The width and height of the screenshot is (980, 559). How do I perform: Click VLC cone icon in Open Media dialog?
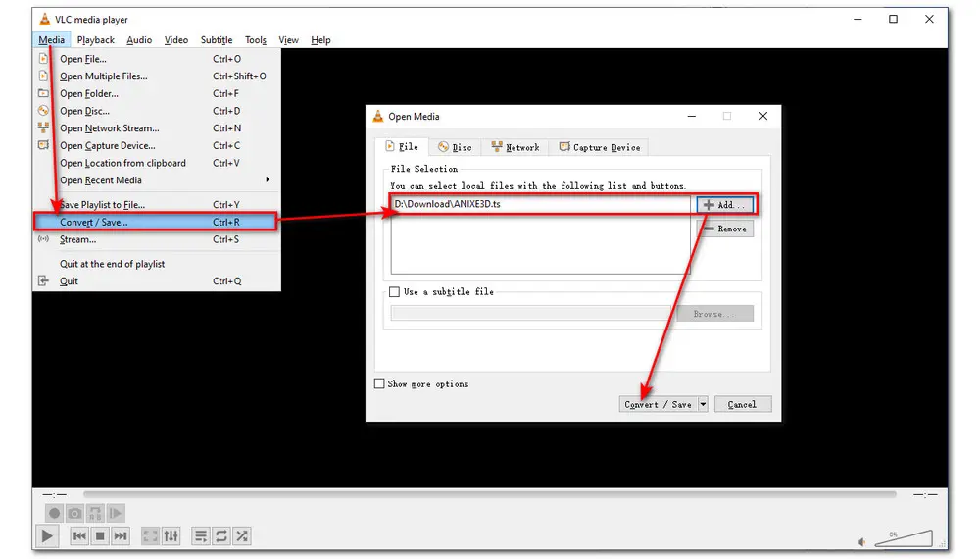click(x=377, y=116)
